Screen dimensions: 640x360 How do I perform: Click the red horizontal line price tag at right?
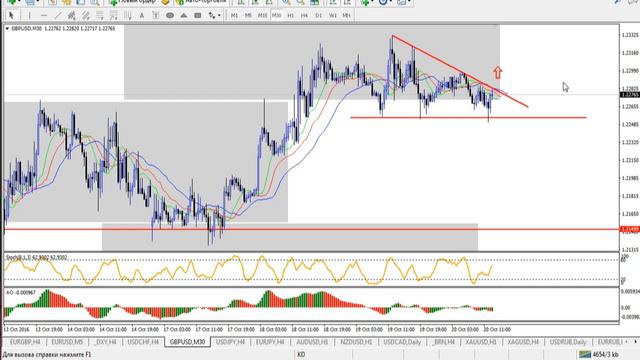[x=630, y=229]
